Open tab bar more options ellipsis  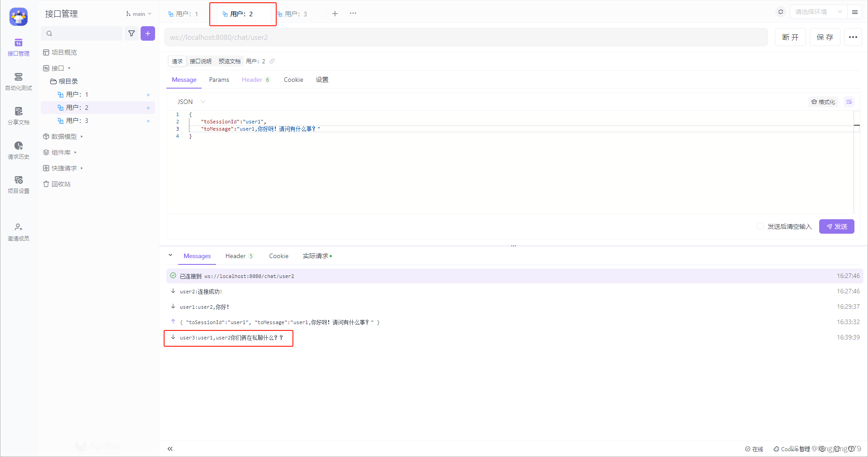pos(353,14)
